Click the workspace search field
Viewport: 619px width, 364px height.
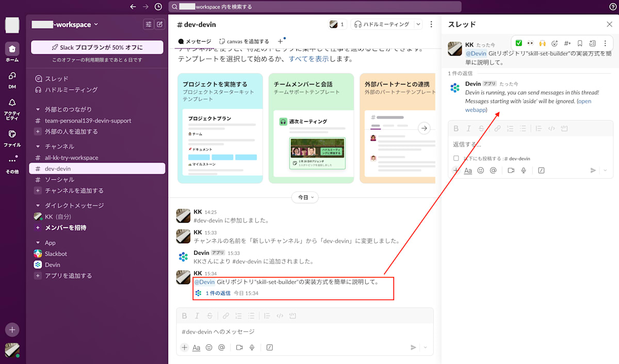[x=315, y=7]
